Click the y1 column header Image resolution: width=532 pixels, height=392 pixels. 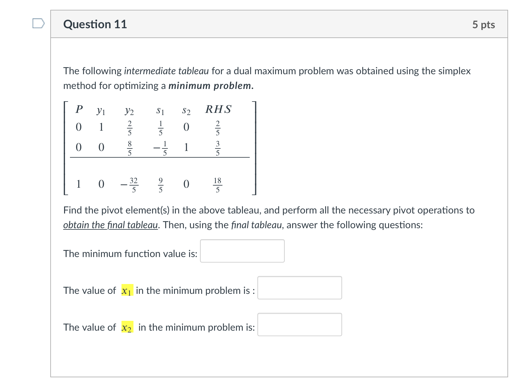pyautogui.click(x=101, y=110)
